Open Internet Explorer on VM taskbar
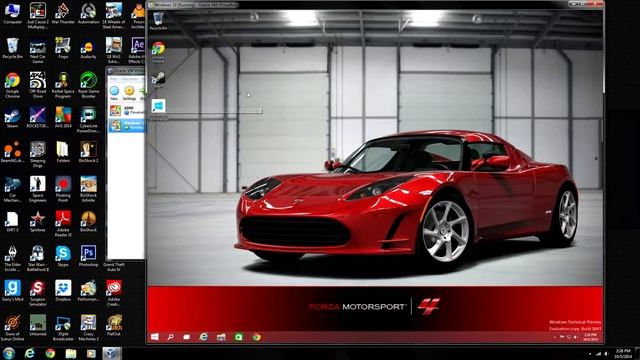The image size is (640, 360). [203, 337]
